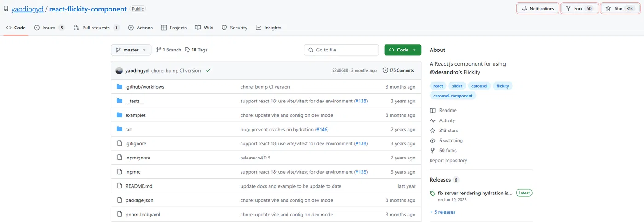Select the flickity topic tag
Screen dimensions: 644x222
pos(503,86)
